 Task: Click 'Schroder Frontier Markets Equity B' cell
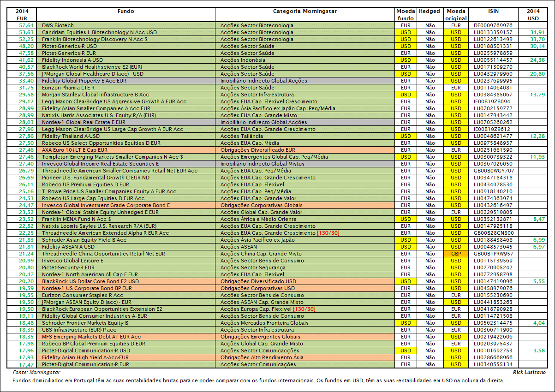126,323
